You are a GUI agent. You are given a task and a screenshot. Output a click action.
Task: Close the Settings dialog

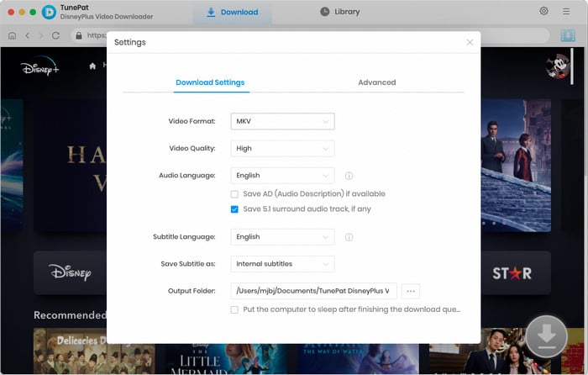tap(470, 42)
